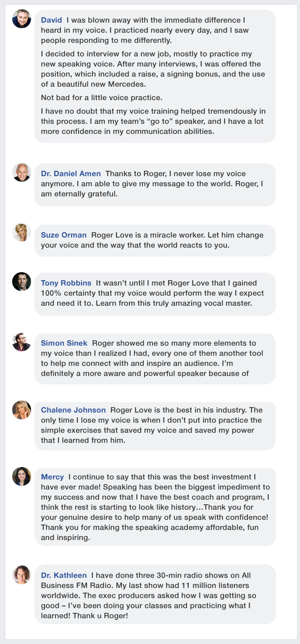Viewport: 300px width, 644px height.
Task: Open Simon Sinek's avatar image
Action: pyautogui.click(x=21, y=342)
